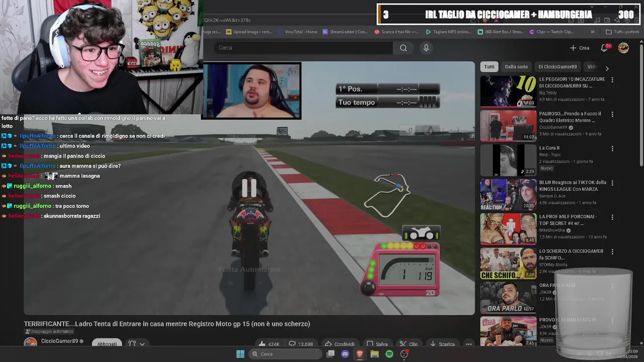Image resolution: width=644 pixels, height=362 pixels.
Task: Dislike the video showing 13.698
Action: coord(301,344)
